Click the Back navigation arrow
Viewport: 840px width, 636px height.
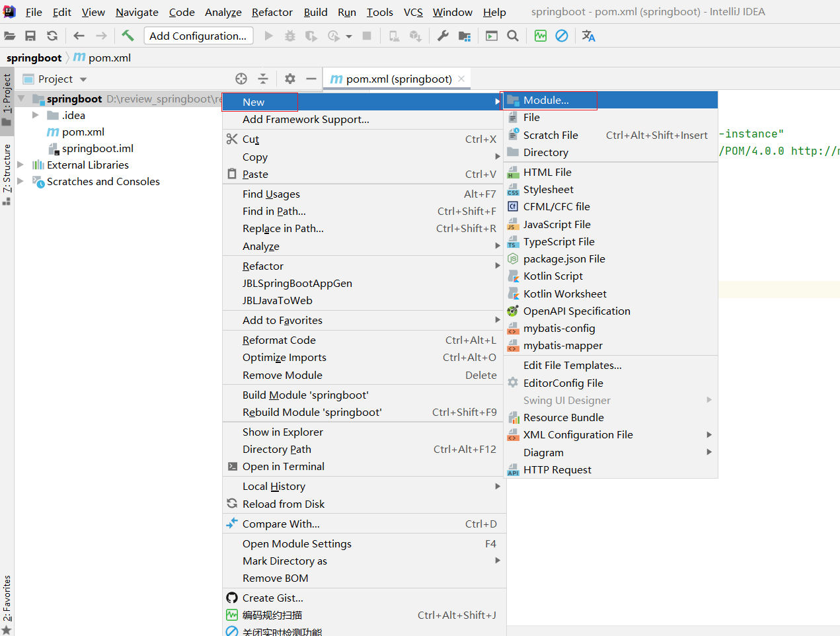point(79,36)
